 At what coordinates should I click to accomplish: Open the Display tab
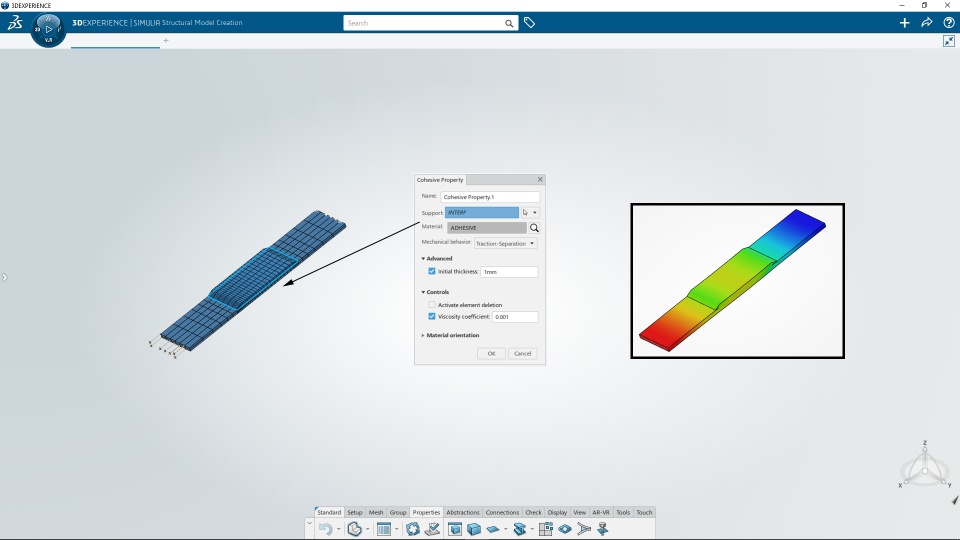pos(557,512)
